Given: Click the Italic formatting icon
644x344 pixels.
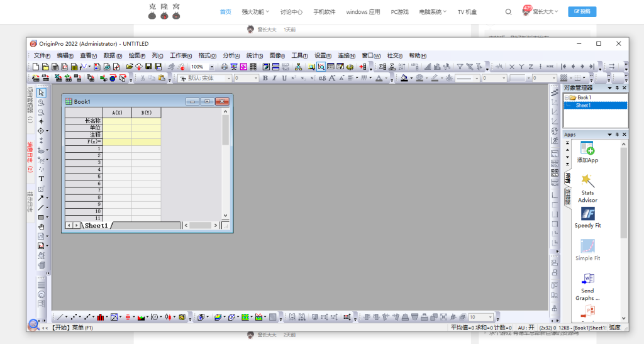Looking at the screenshot, I should tap(274, 78).
